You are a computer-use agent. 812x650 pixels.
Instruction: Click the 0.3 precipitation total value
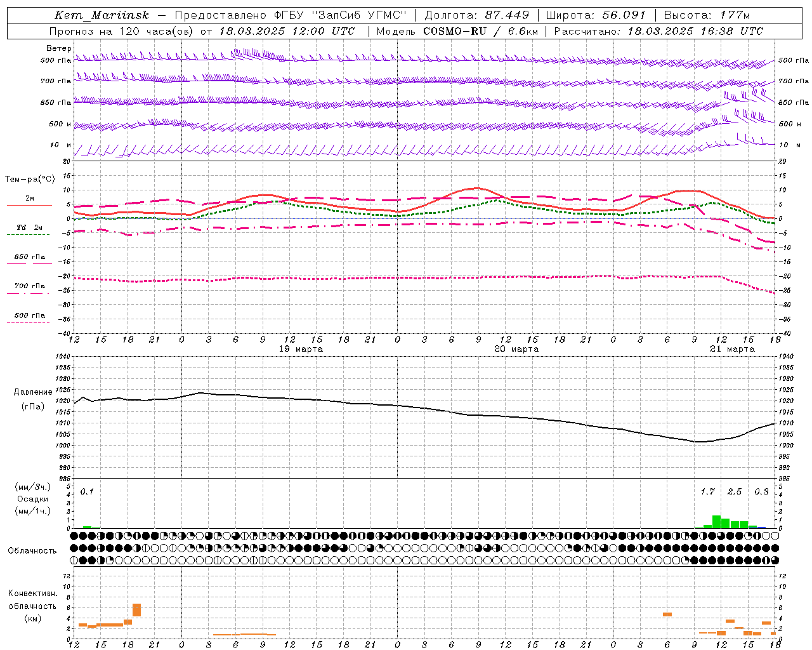(761, 491)
